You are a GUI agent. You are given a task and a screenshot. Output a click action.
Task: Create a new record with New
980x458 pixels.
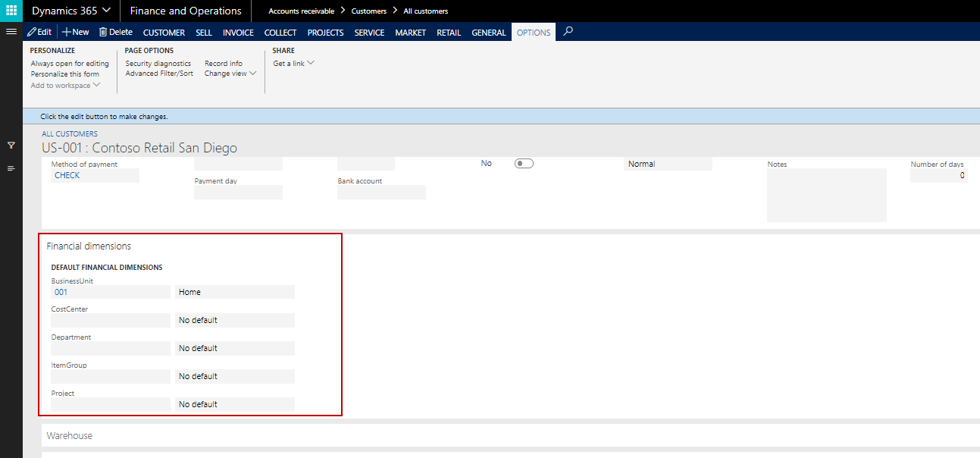click(x=76, y=32)
